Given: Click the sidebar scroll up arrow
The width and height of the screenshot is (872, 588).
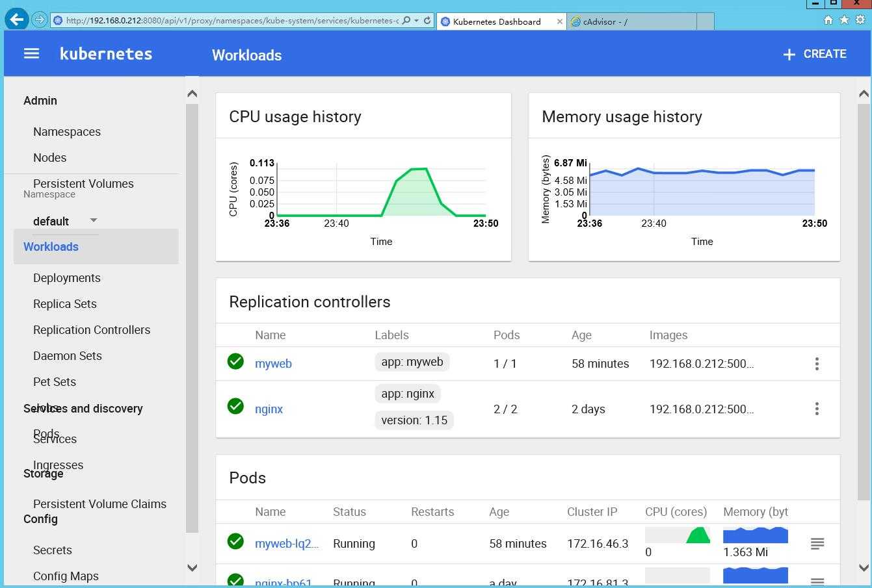Looking at the screenshot, I should pyautogui.click(x=192, y=94).
